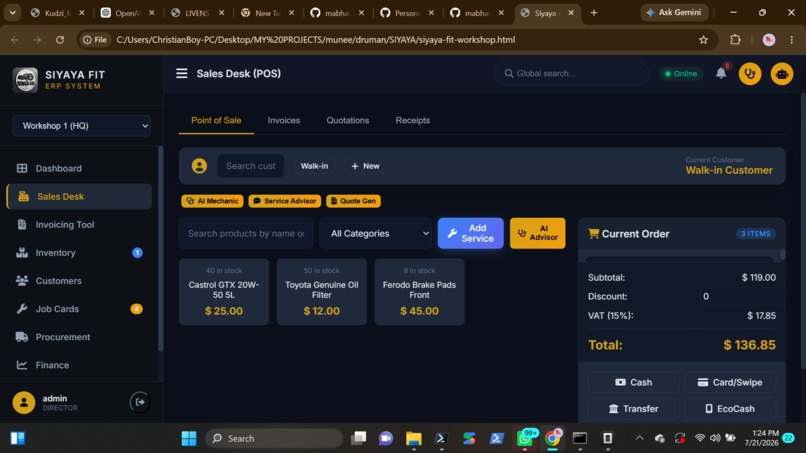Viewport: 806px width, 453px height.
Task: Click the Quote Gen button
Action: 353,201
